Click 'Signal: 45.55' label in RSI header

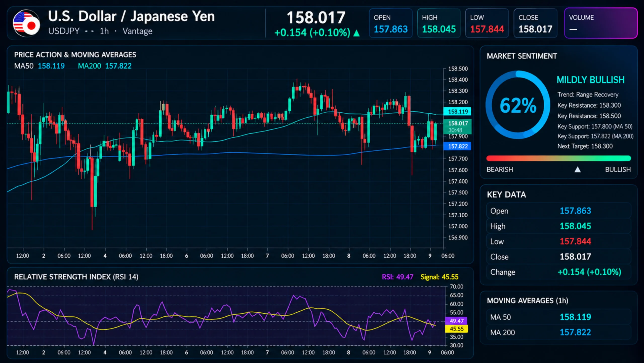click(439, 277)
